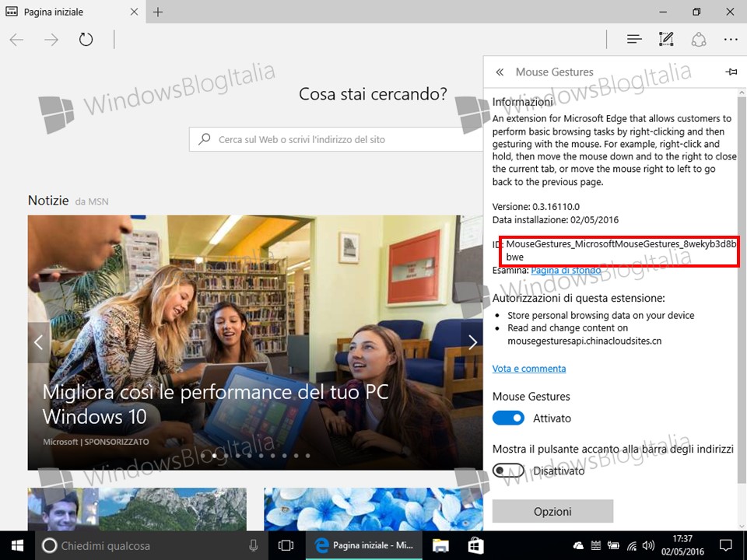This screenshot has height=560, width=747.
Task: Turn off the Mouse Gestures Attivato switch
Action: [x=508, y=418]
